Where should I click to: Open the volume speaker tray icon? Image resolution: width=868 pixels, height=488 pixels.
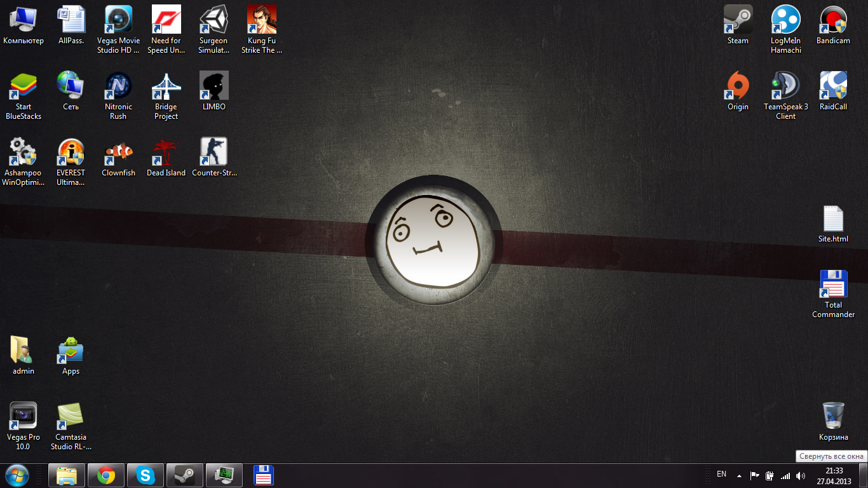coord(801,475)
